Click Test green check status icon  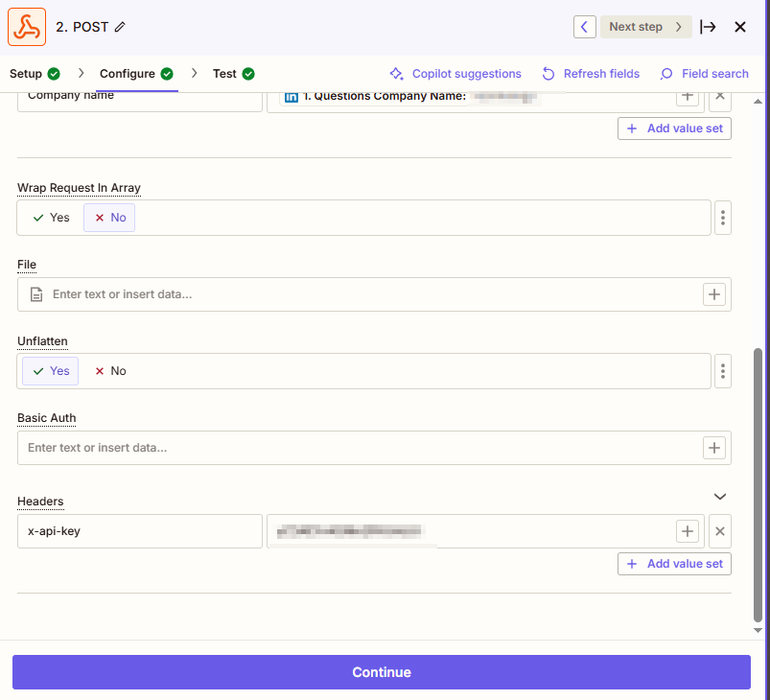(x=248, y=74)
